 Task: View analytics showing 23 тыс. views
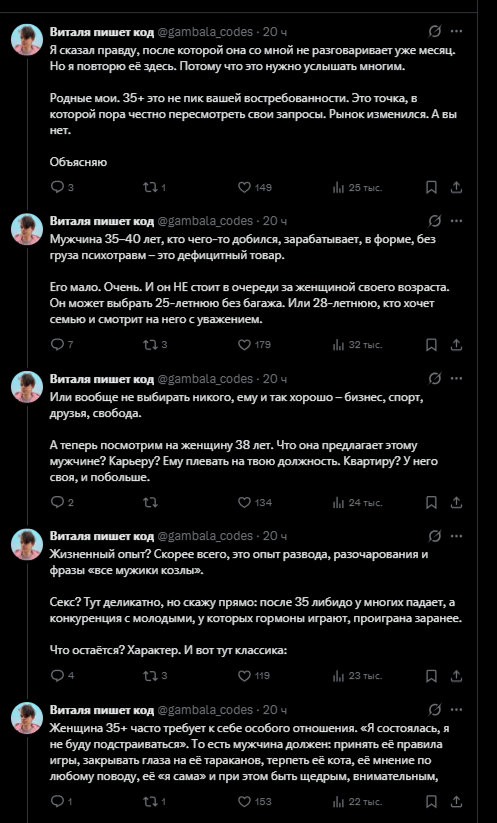[357, 676]
